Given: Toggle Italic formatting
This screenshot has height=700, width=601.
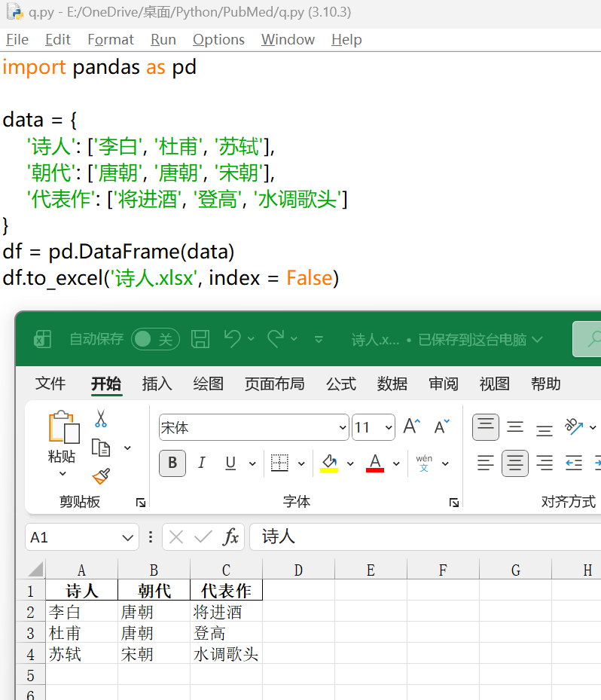Looking at the screenshot, I should pyautogui.click(x=202, y=463).
